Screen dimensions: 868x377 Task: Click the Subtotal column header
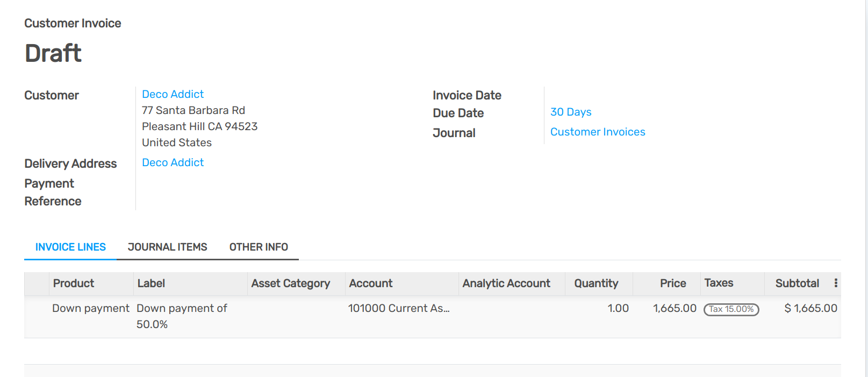click(797, 283)
